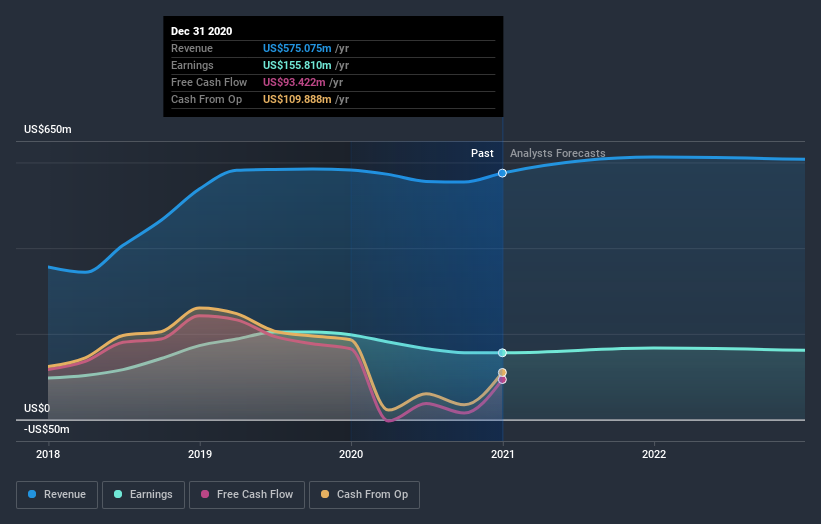821x524 pixels.
Task: Toggle the Free Cash Flow legend button
Action: [x=247, y=495]
